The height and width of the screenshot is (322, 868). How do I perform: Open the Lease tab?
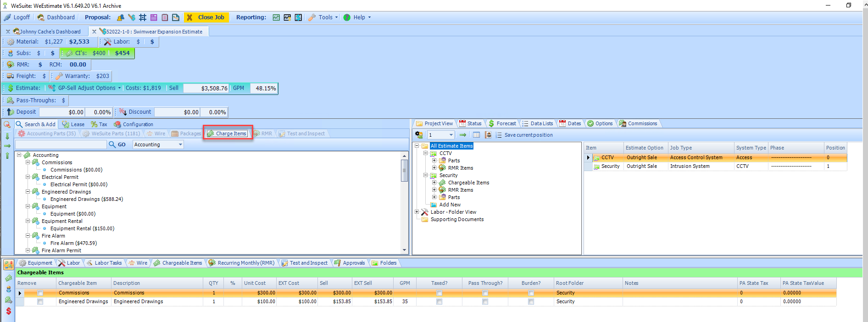click(x=73, y=124)
